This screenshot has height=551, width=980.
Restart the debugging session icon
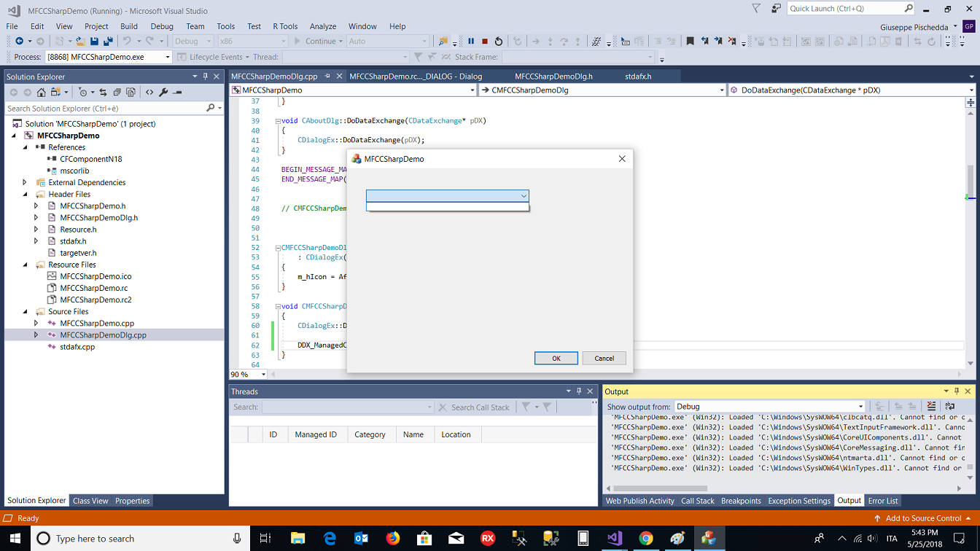pyautogui.click(x=499, y=42)
